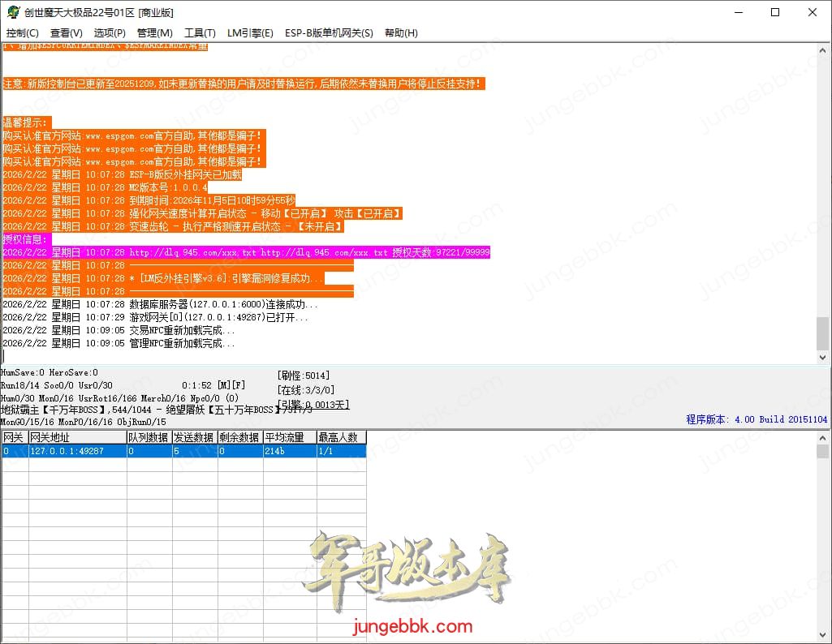Click the app icon in title bar
The height and width of the screenshot is (644, 832).
pyautogui.click(x=13, y=12)
